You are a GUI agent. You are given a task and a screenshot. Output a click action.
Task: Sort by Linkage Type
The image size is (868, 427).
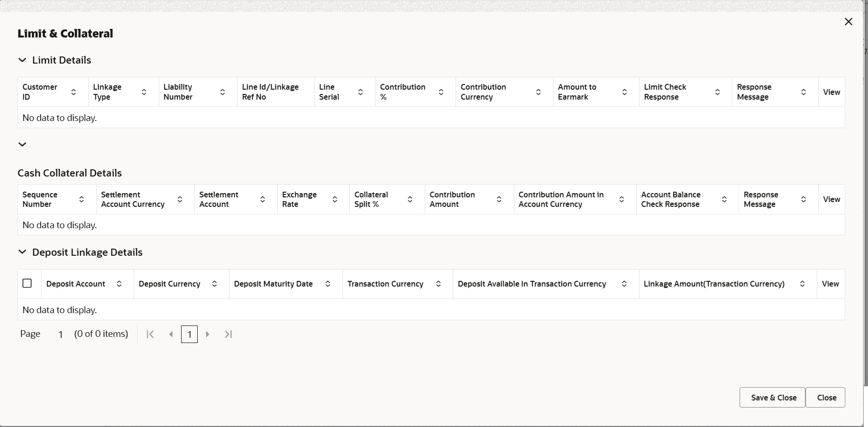tap(144, 92)
